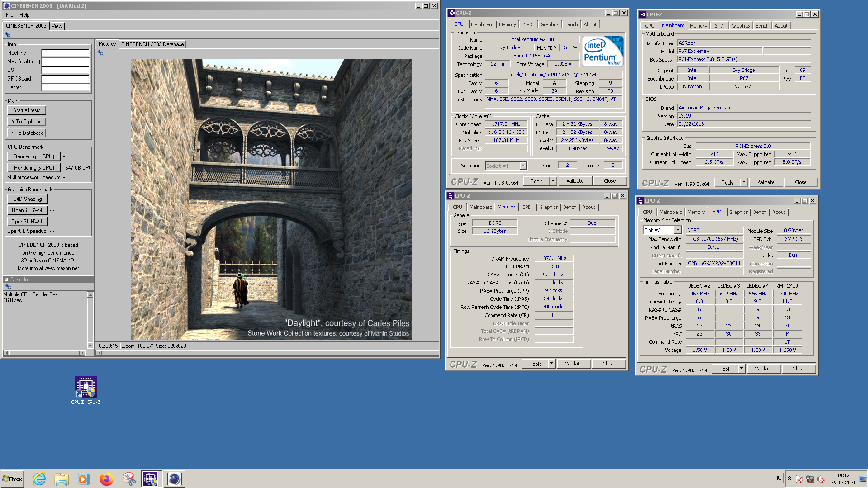Click the pin icon under Pictures tab

(100, 53)
